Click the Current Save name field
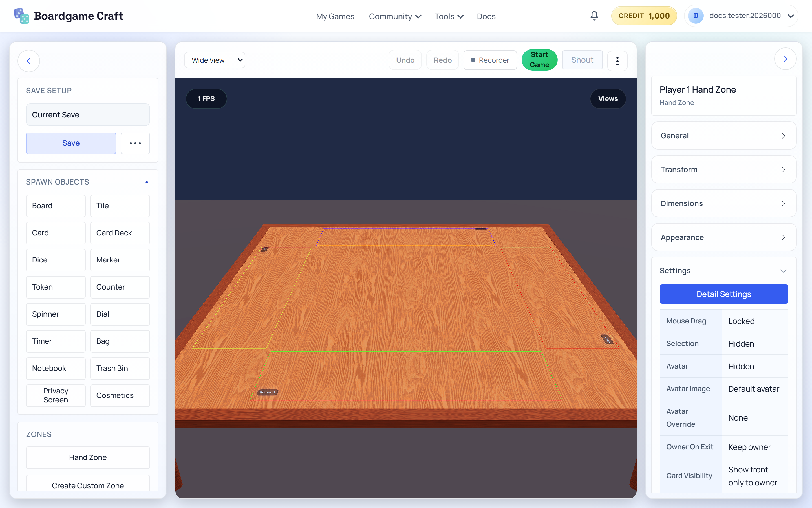Image resolution: width=812 pixels, height=508 pixels. (88, 115)
